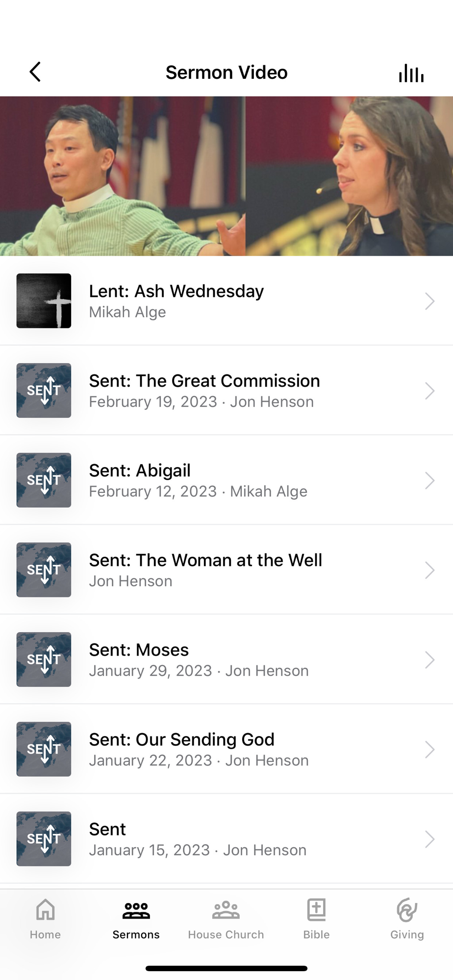Open Sent: Abigail sermon title
453x980 pixels.
(140, 471)
